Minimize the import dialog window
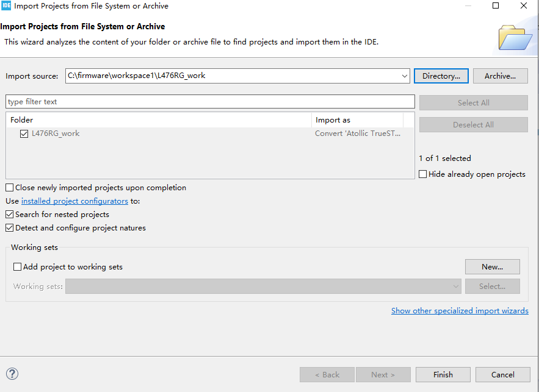 pyautogui.click(x=467, y=6)
